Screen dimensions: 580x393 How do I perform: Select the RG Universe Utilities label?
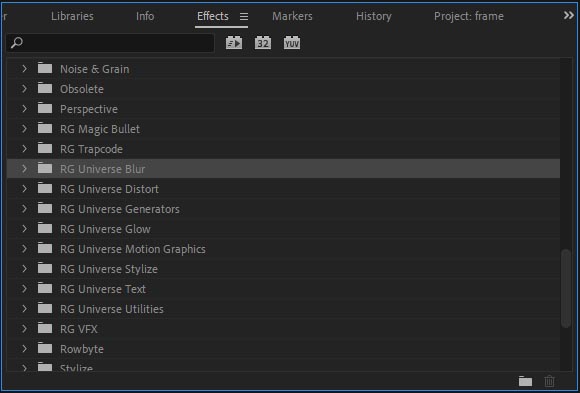click(x=112, y=309)
